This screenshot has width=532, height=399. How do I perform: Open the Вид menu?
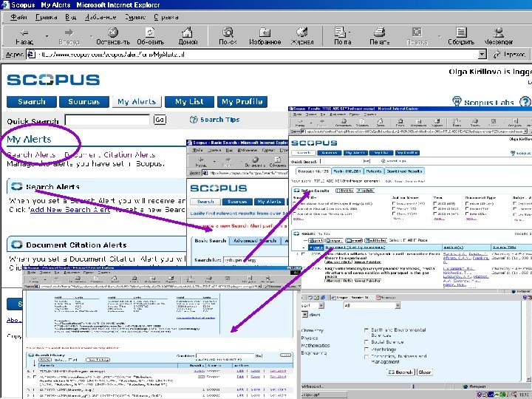coord(71,17)
